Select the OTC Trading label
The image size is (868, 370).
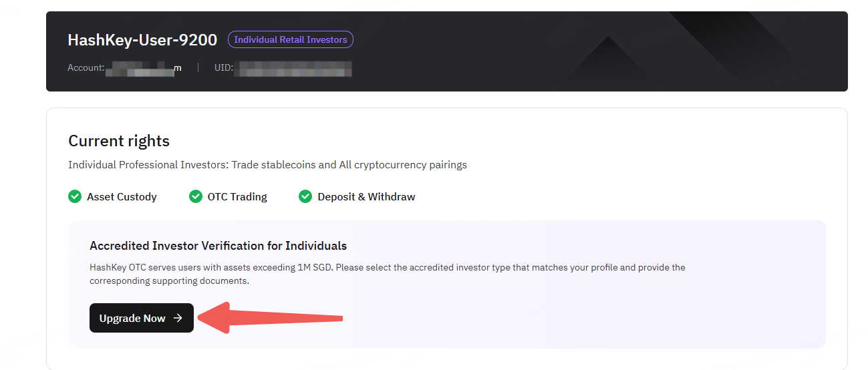237,196
